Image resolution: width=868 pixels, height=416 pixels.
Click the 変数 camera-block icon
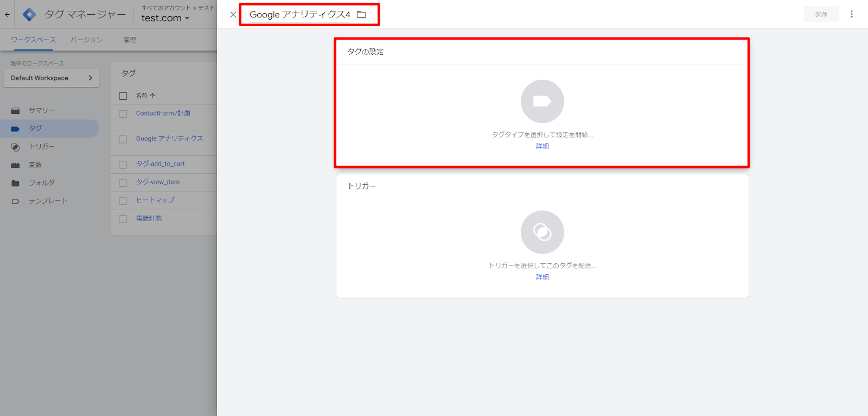click(15, 165)
